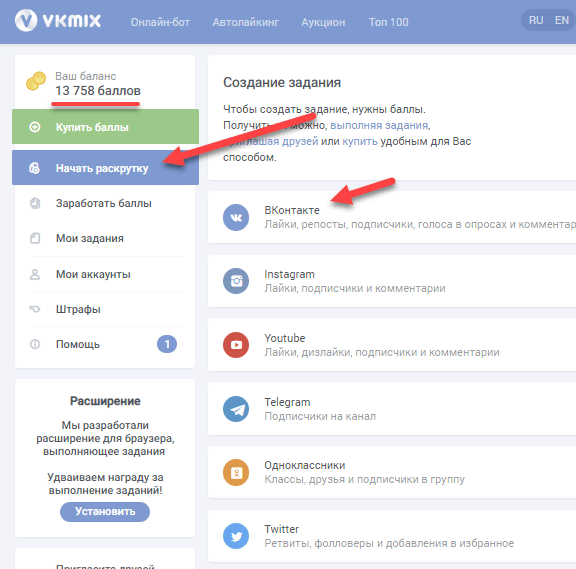Click the VKMix logo

[58, 21]
